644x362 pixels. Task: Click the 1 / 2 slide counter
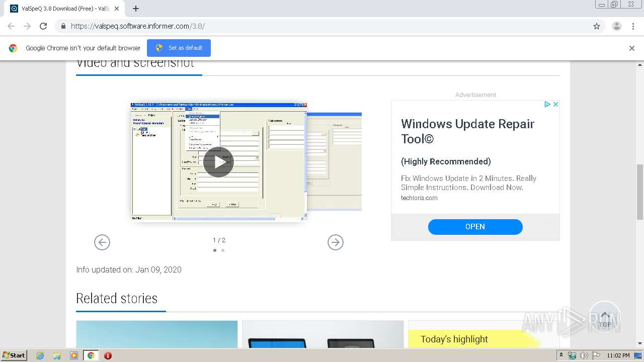(219, 240)
